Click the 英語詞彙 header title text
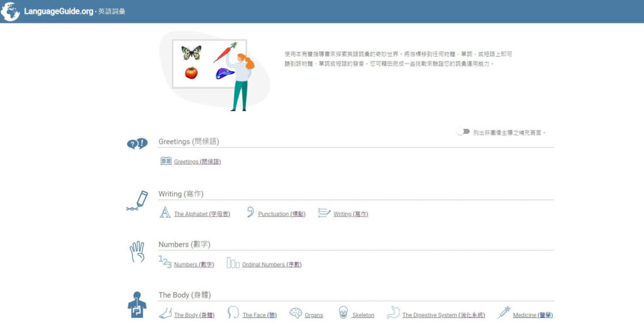Image resolution: width=644 pixels, height=331 pixels. [112, 11]
